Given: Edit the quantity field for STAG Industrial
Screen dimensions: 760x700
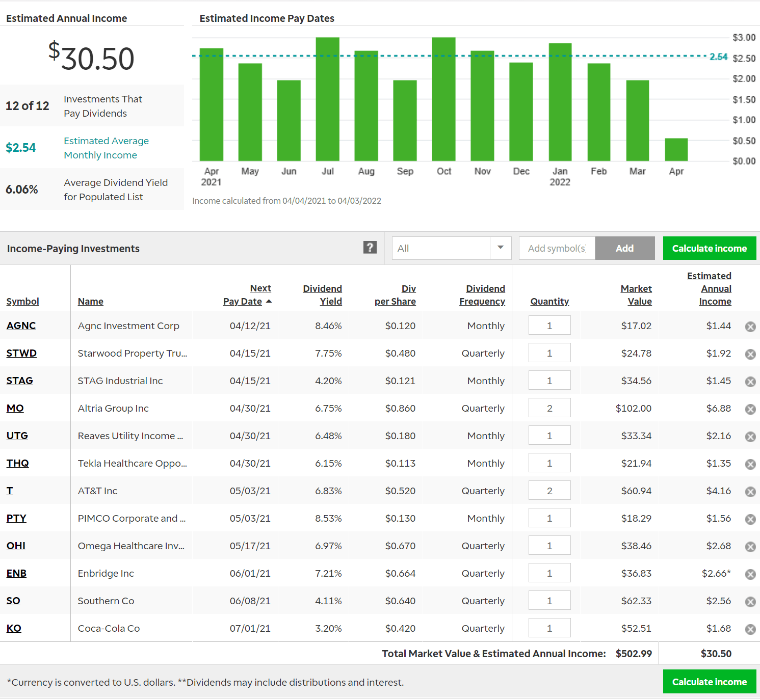Looking at the screenshot, I should (549, 381).
